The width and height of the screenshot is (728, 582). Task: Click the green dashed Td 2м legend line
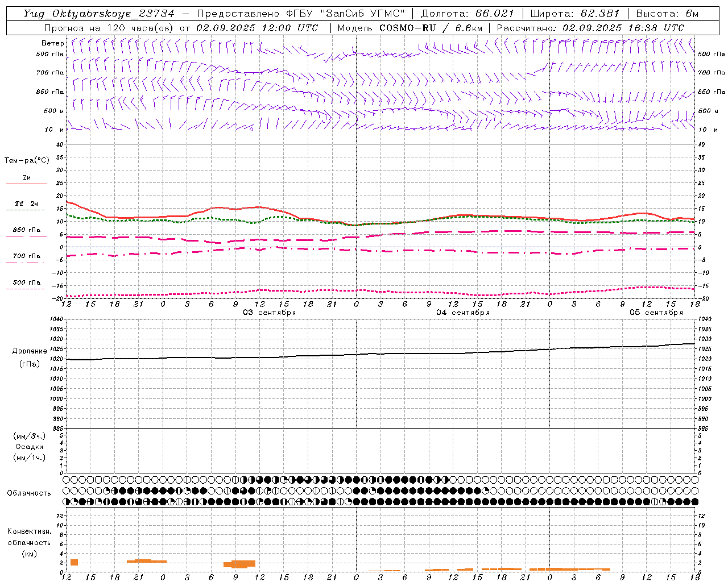coord(25,210)
